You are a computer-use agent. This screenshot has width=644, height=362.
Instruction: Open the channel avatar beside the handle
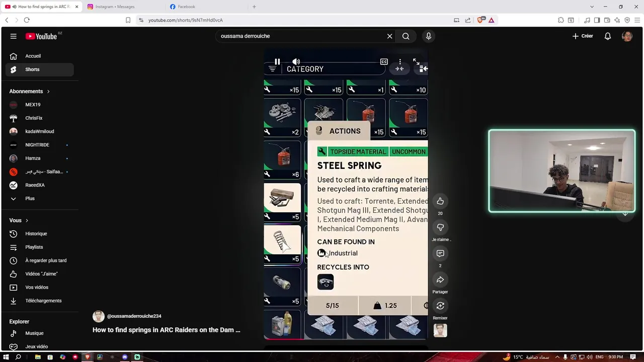click(98, 316)
